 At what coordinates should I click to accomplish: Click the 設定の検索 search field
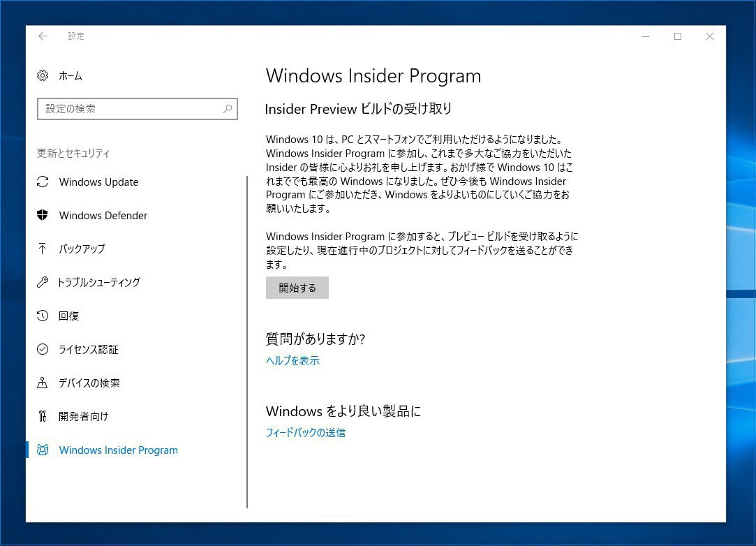click(138, 109)
